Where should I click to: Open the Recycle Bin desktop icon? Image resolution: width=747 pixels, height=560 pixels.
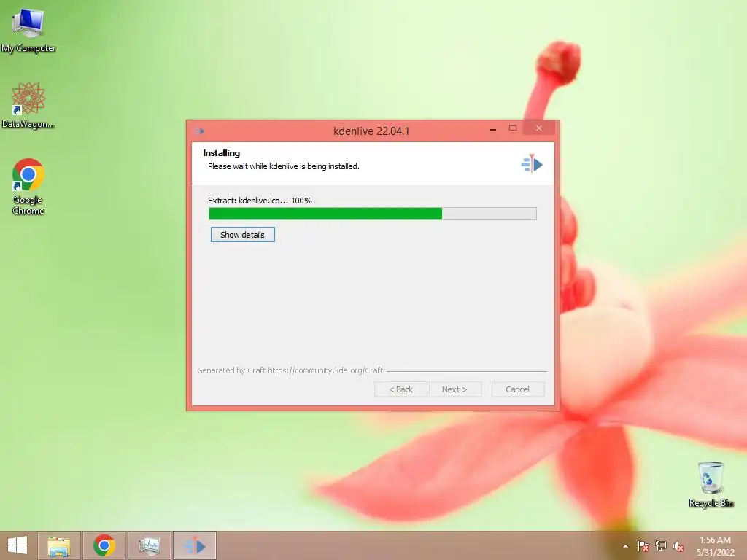711,484
